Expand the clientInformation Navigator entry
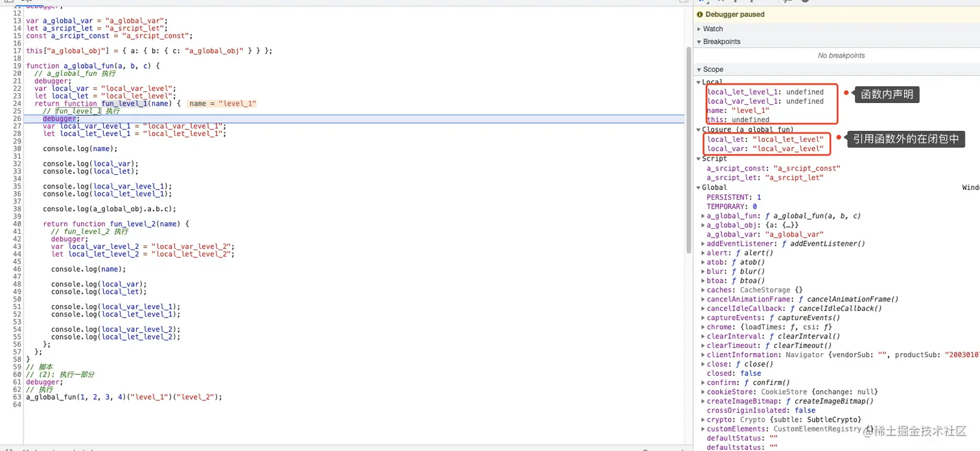 [x=704, y=355]
